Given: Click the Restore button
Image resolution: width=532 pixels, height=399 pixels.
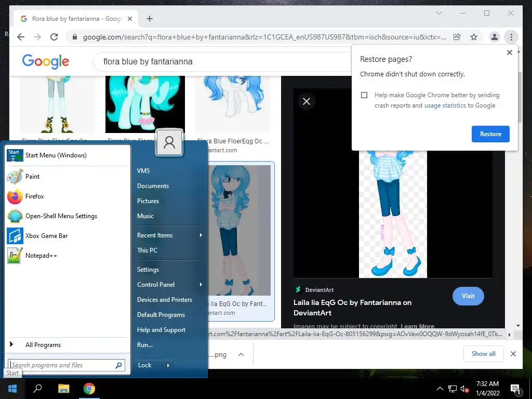Looking at the screenshot, I should click(490, 134).
